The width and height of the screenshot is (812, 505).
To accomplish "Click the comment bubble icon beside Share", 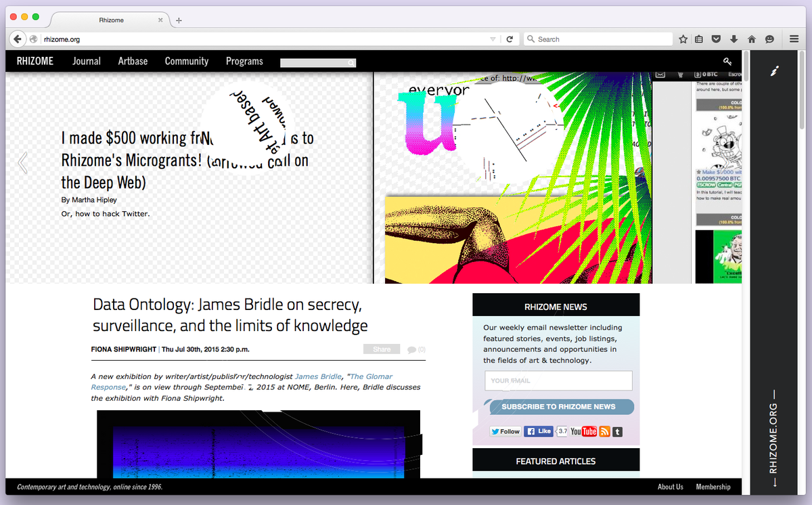I will 411,350.
